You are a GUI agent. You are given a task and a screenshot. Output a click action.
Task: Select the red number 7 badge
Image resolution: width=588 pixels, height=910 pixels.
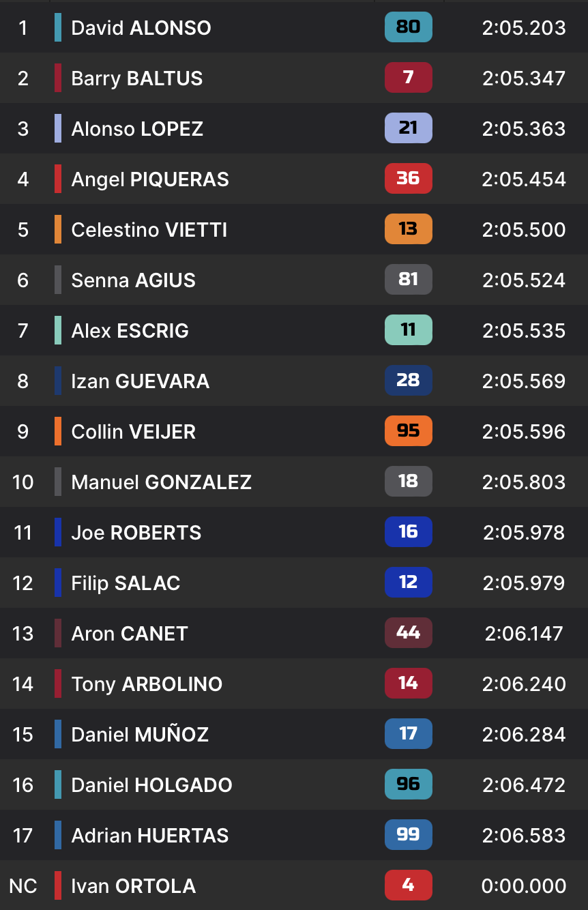click(x=408, y=78)
